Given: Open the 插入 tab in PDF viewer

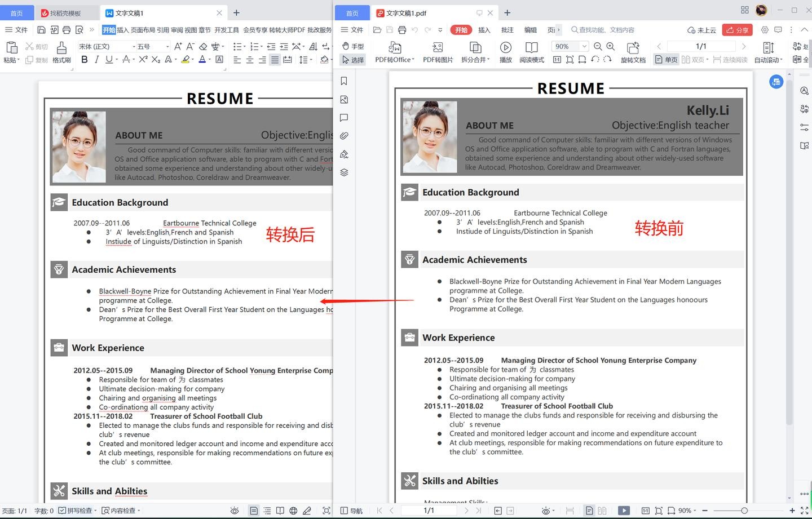Looking at the screenshot, I should (x=484, y=30).
